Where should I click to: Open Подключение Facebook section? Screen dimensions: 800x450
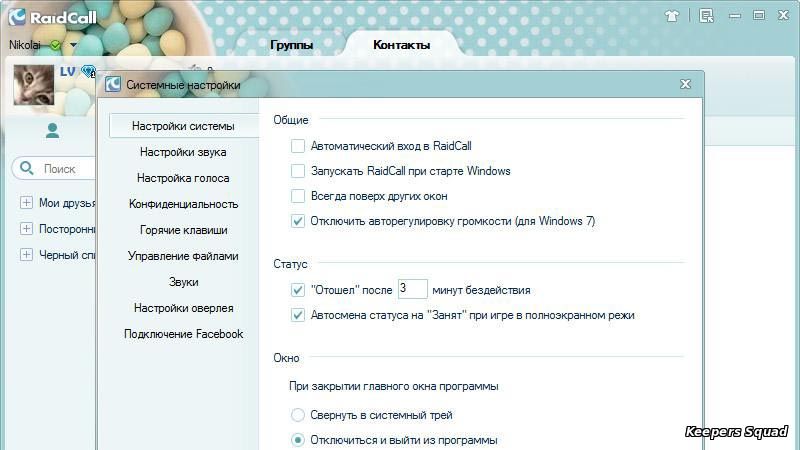coord(183,334)
